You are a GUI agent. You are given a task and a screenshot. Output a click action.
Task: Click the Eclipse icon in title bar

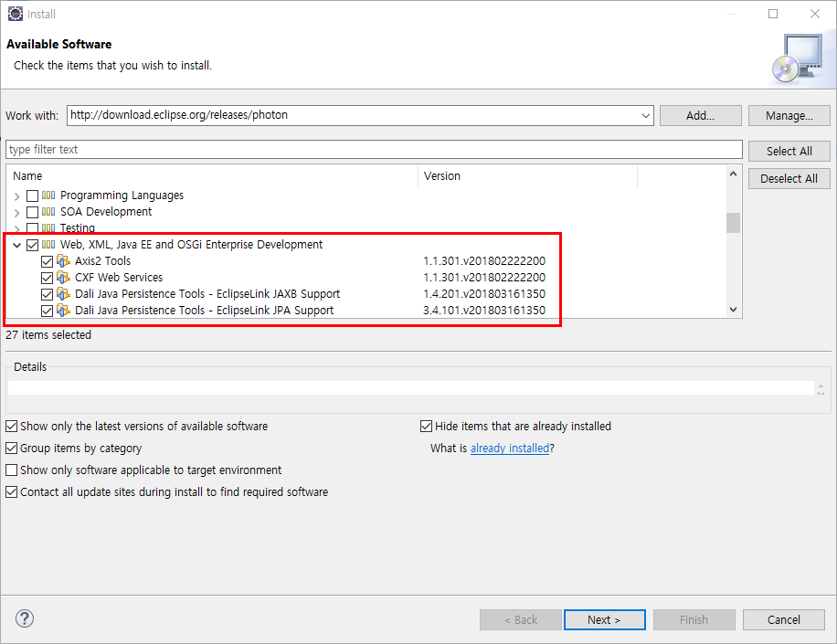16,14
